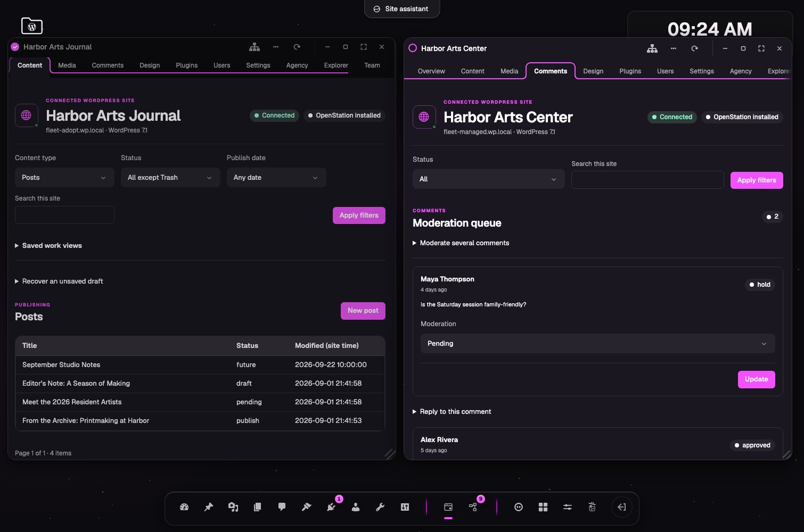Open the three-dots menu in Harbor Arts Journal titlebar
Viewport: 804px width, 532px height.
(x=276, y=47)
